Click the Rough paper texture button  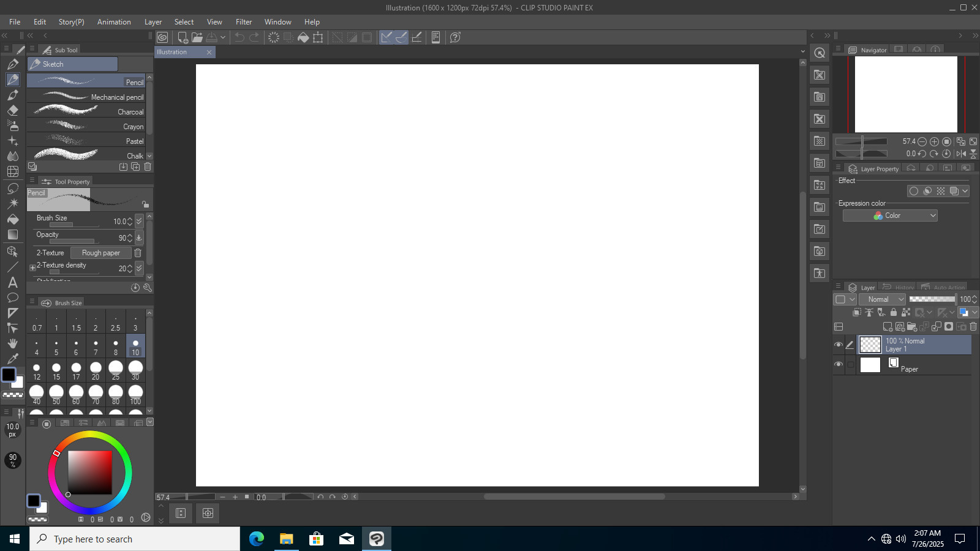click(101, 253)
